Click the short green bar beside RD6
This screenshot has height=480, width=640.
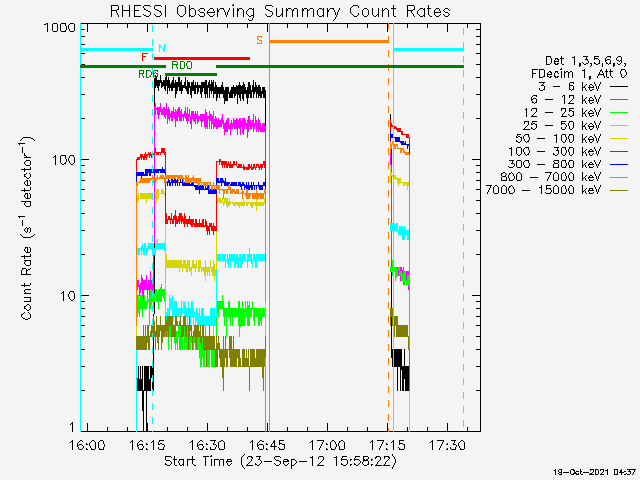pyautogui.click(x=191, y=75)
